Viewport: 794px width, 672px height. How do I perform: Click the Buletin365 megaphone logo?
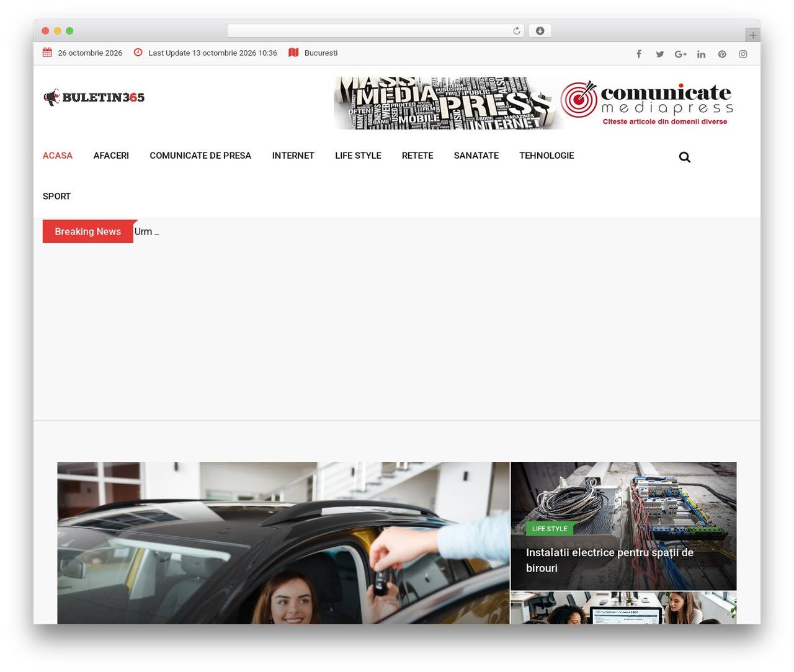(94, 97)
